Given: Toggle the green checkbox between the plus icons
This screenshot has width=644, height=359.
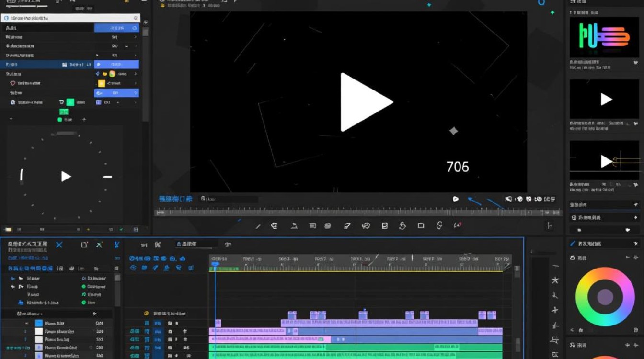Looking at the screenshot, I should [60, 119].
